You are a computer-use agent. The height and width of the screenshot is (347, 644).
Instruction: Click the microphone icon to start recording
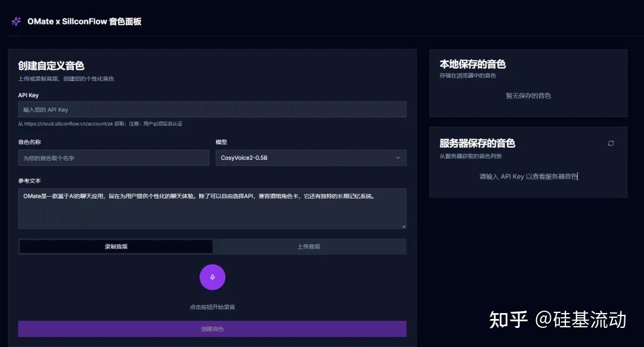[212, 277]
